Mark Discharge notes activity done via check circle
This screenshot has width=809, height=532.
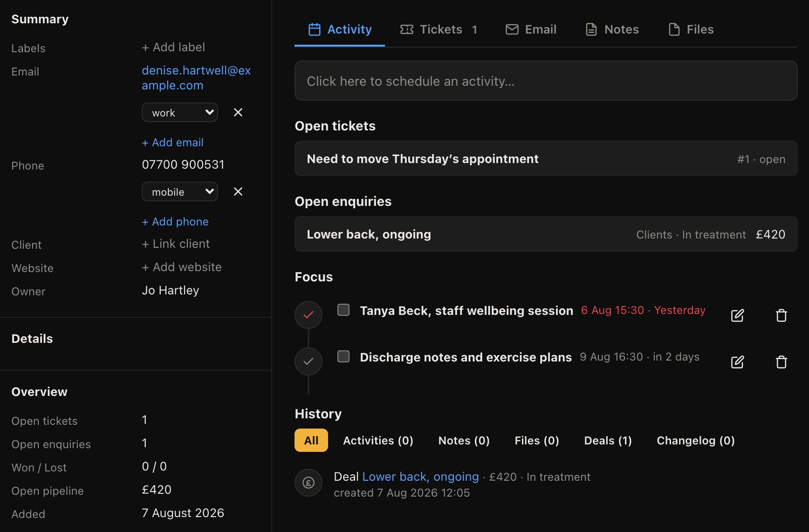(309, 361)
